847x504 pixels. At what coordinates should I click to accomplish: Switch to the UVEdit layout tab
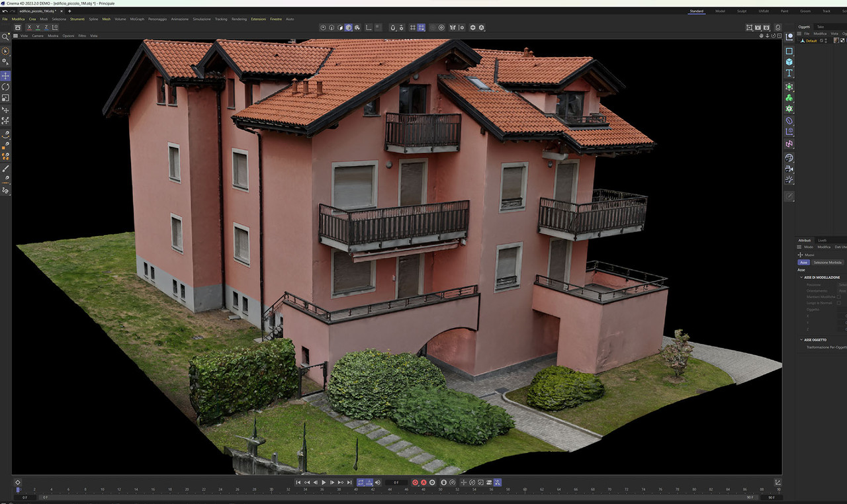click(764, 11)
